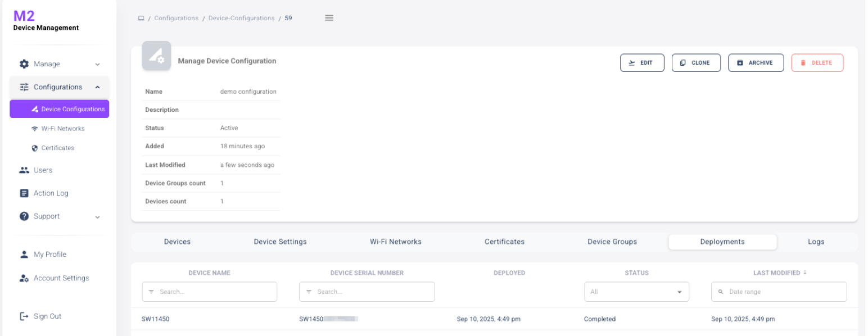The image size is (868, 336).
Task: Switch to the Logs tab
Action: (x=816, y=242)
